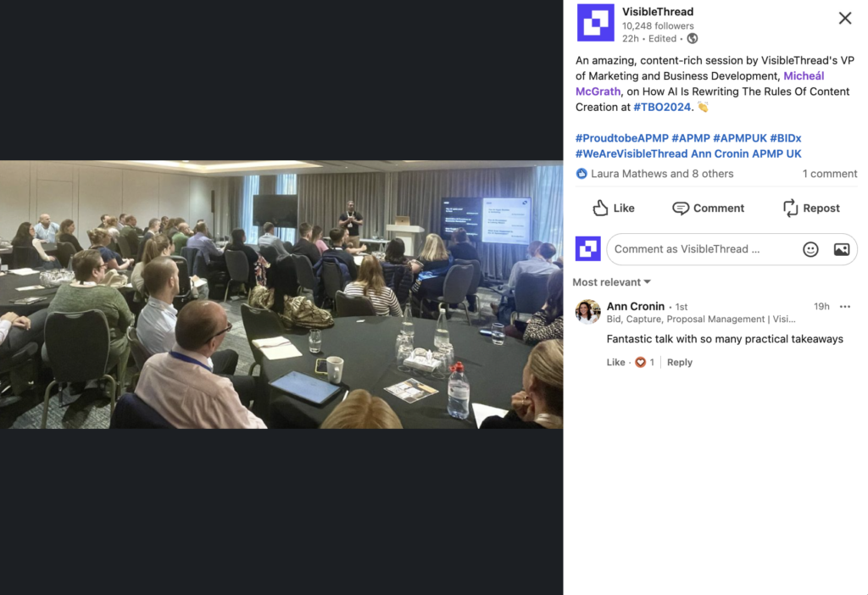This screenshot has width=868, height=595.
Task: Repost this VisibleThread post
Action: click(x=811, y=209)
